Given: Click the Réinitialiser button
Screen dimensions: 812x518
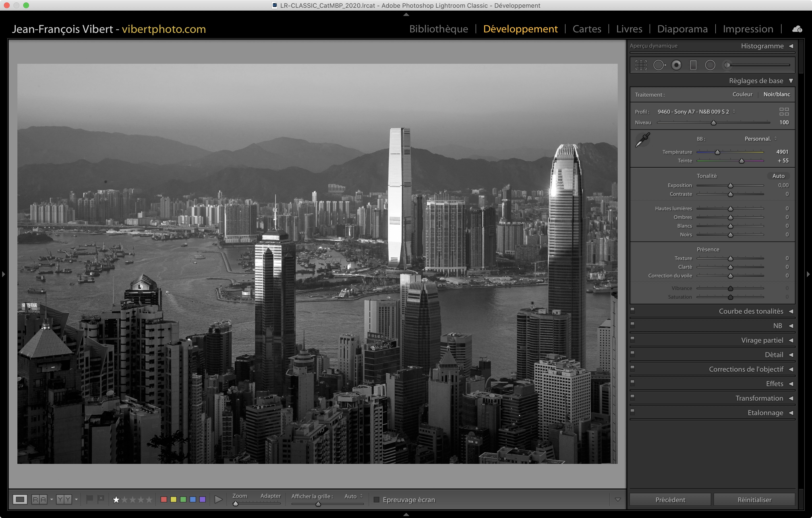Looking at the screenshot, I should click(x=754, y=499).
